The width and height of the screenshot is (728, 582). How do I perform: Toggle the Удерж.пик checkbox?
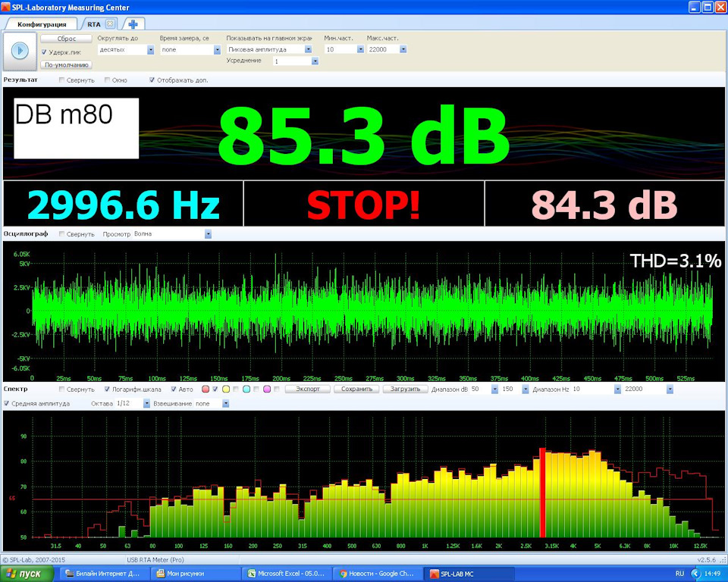click(44, 52)
